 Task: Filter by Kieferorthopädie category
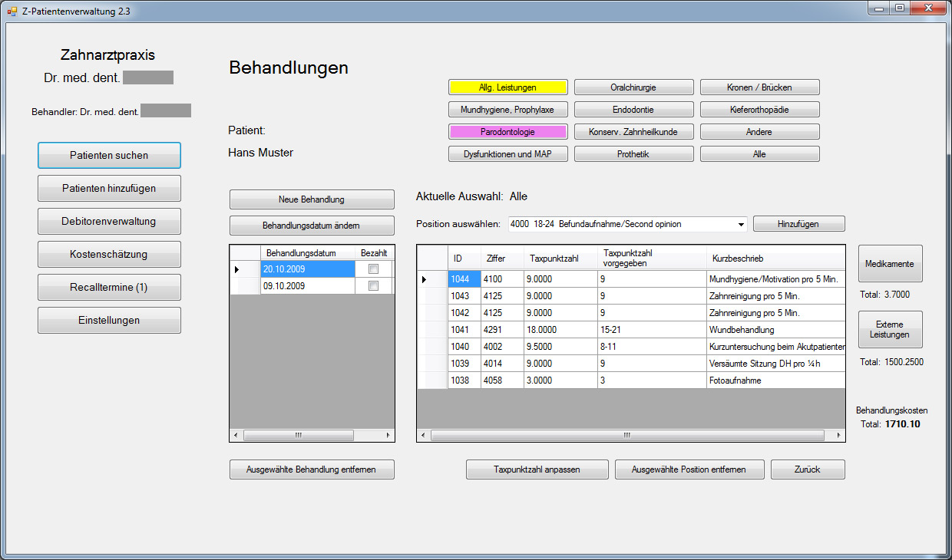pyautogui.click(x=759, y=110)
